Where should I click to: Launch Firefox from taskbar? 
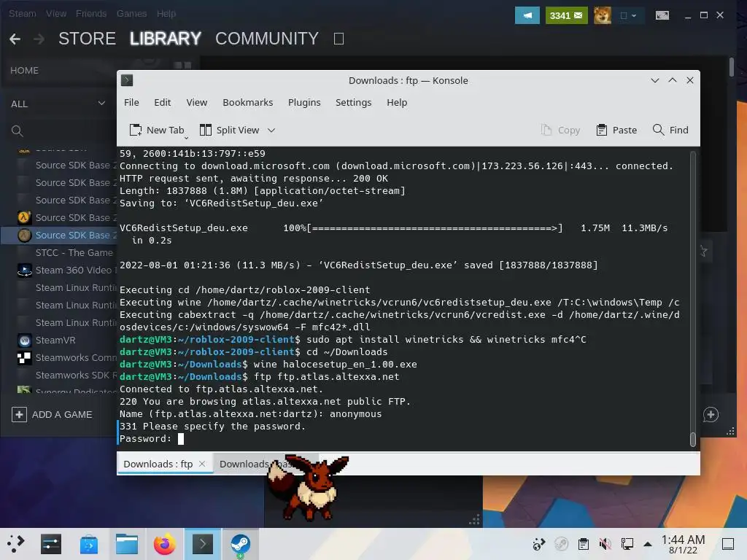tap(164, 544)
